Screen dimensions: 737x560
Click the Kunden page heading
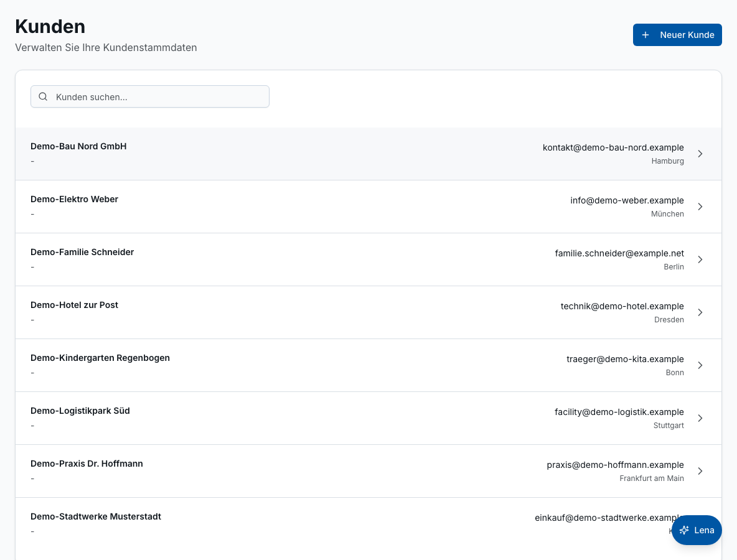pos(50,26)
